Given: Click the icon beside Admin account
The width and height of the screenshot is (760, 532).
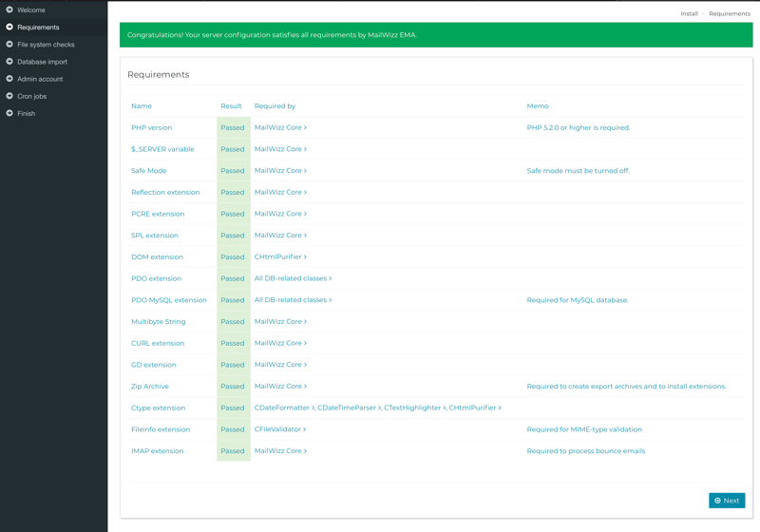Looking at the screenshot, I should tap(9, 79).
